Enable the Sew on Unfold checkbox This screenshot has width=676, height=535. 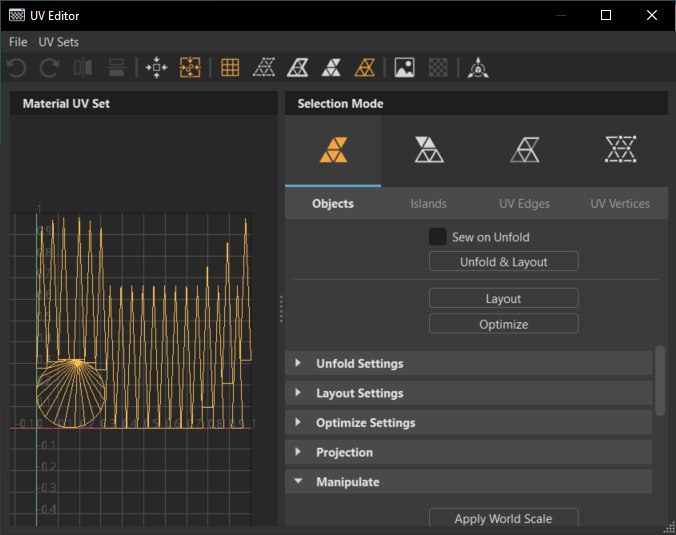(438, 237)
